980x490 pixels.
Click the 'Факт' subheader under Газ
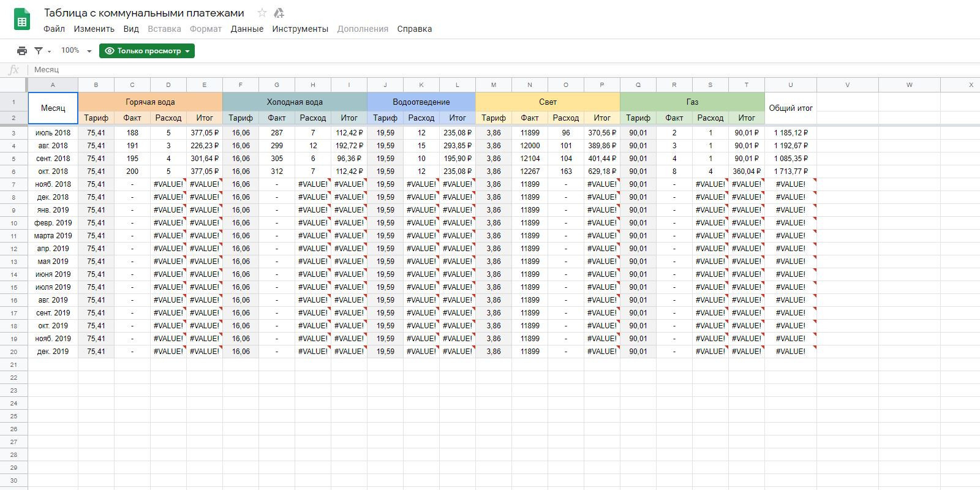[674, 118]
